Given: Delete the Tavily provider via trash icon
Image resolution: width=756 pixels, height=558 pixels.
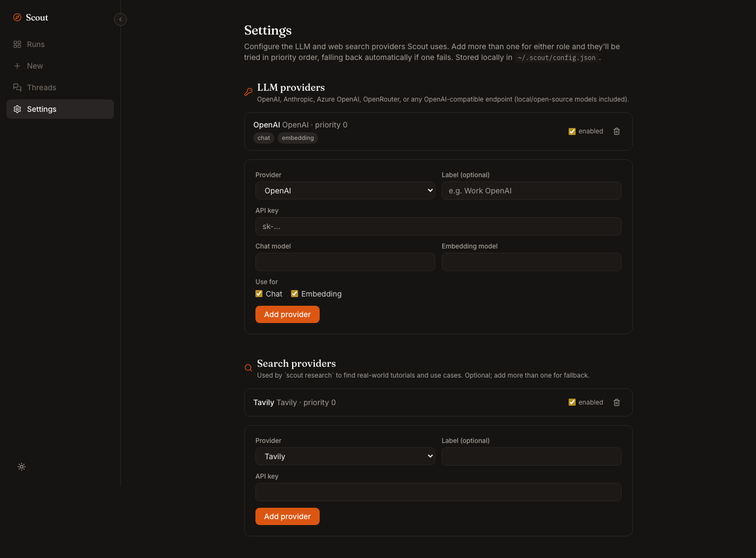Looking at the screenshot, I should (617, 402).
